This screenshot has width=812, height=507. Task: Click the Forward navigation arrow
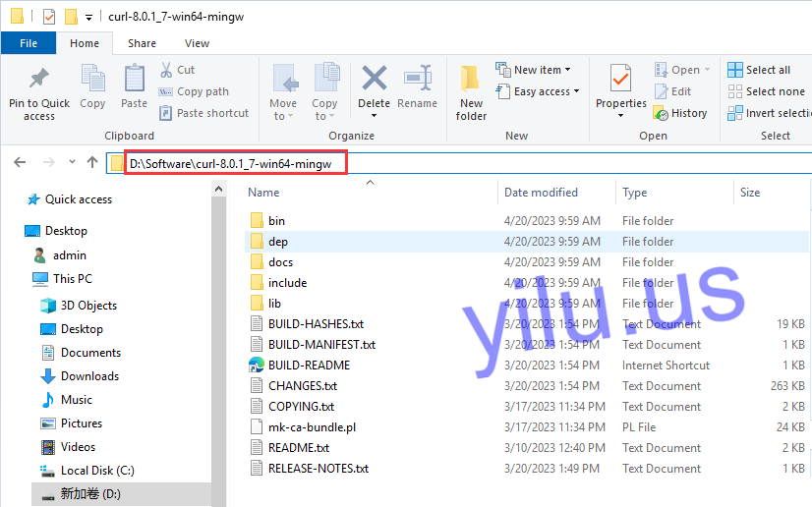(x=49, y=162)
